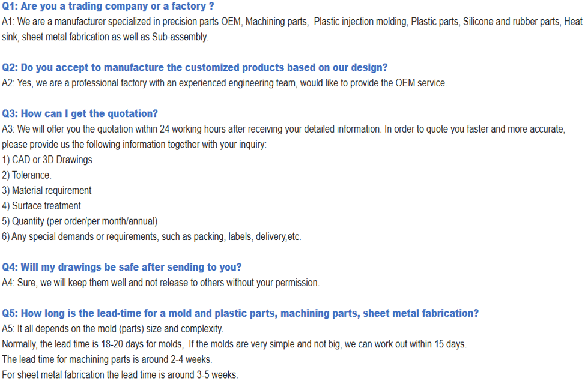This screenshot has width=588, height=384.
Task: Click the Q4 drawings safety question heading
Action: (x=121, y=267)
